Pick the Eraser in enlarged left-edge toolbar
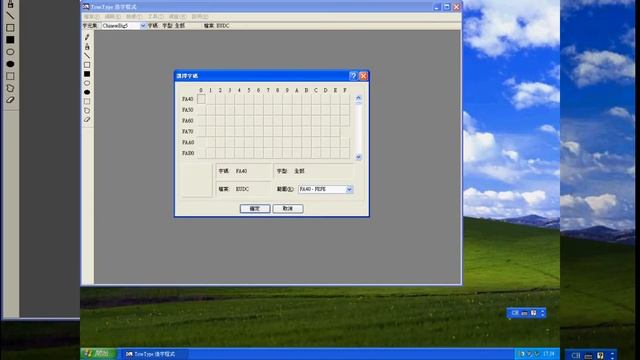The height and width of the screenshot is (360, 640). tap(10, 100)
